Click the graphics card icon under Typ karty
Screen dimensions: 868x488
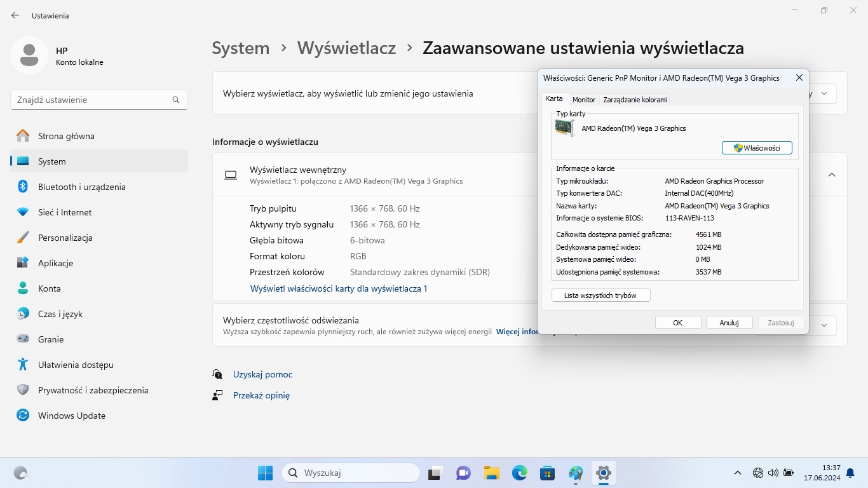tap(565, 128)
